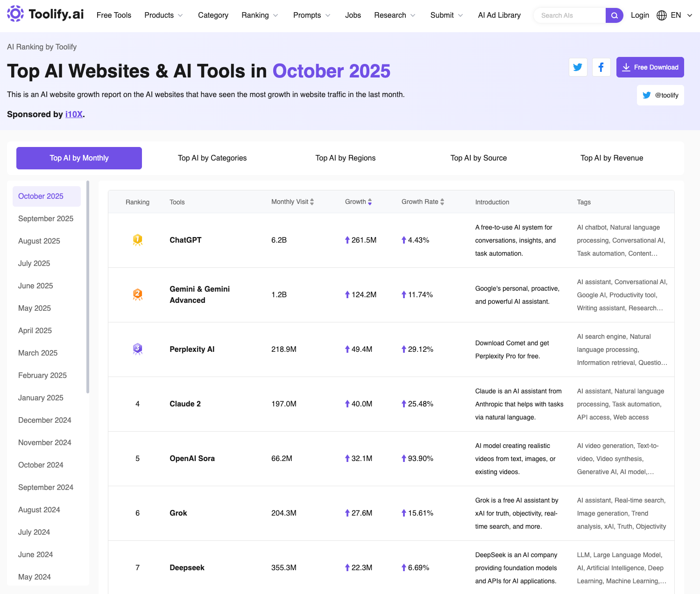Select October 2025 in month list

(x=47, y=196)
